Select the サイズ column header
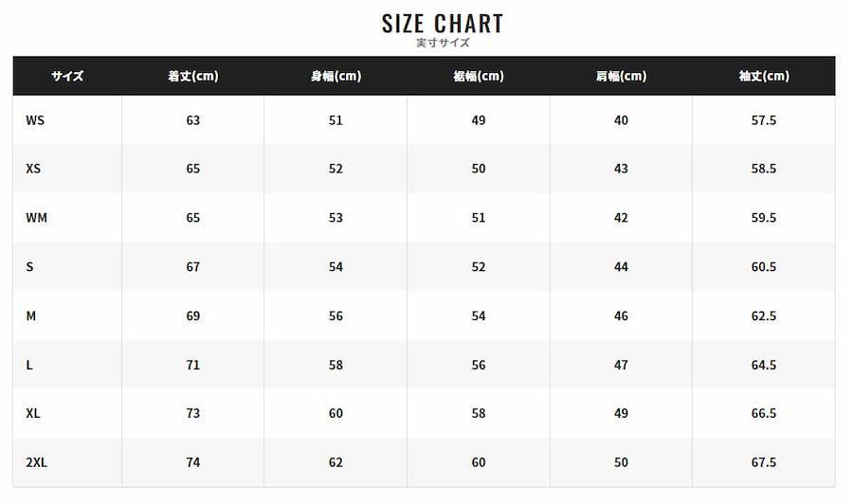Image resolution: width=852 pixels, height=504 pixels. click(67, 76)
